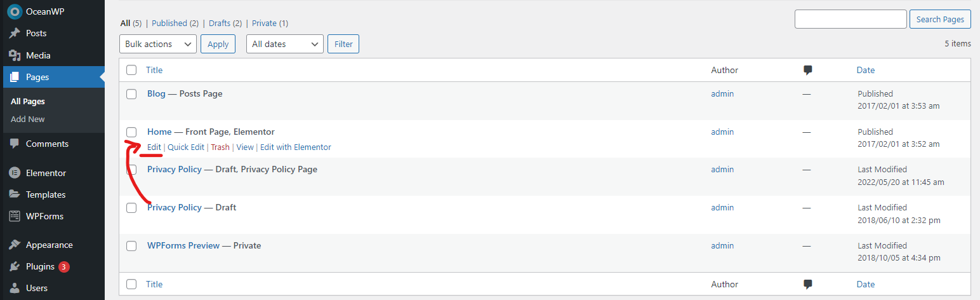Click the Search Pages button
The width and height of the screenshot is (980, 300).
pos(941,19)
